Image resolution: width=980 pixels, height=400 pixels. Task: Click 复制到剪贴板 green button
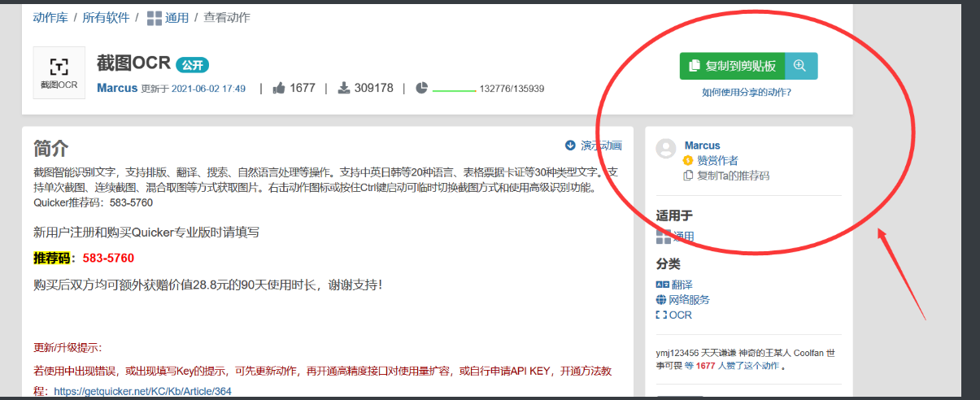(x=733, y=66)
